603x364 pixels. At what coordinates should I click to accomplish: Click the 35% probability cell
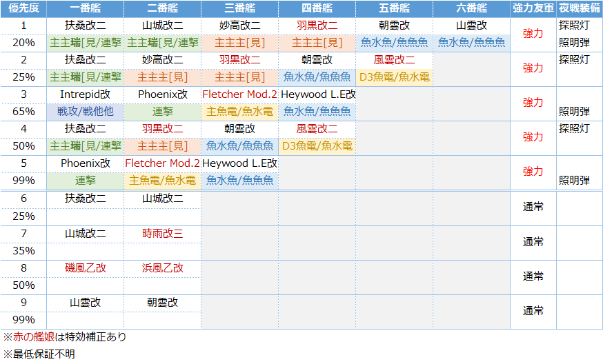23,251
